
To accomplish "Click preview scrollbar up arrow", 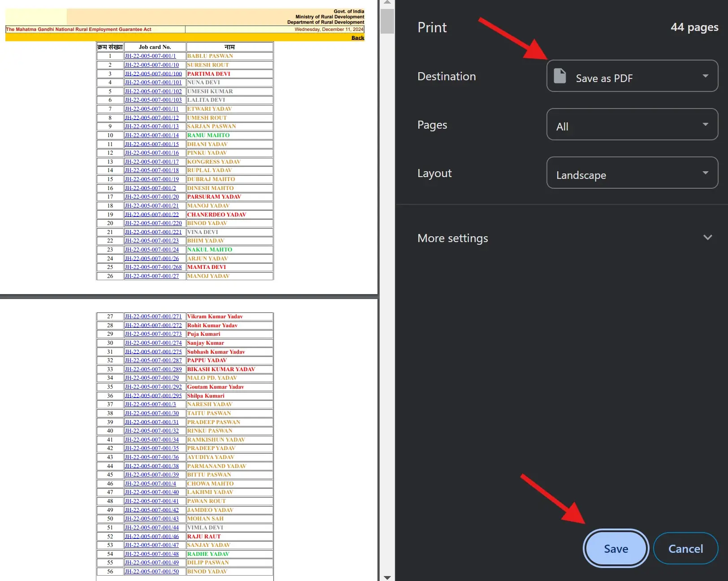I will point(387,3).
